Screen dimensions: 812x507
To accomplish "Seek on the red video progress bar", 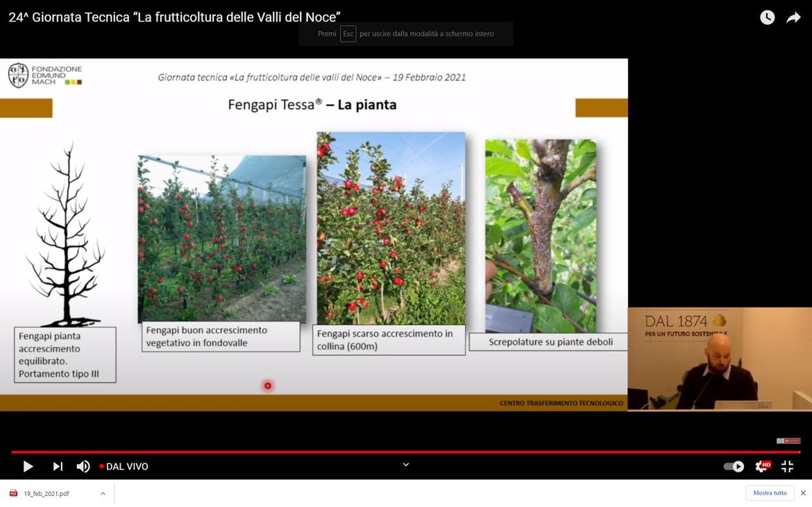I will tap(406, 452).
